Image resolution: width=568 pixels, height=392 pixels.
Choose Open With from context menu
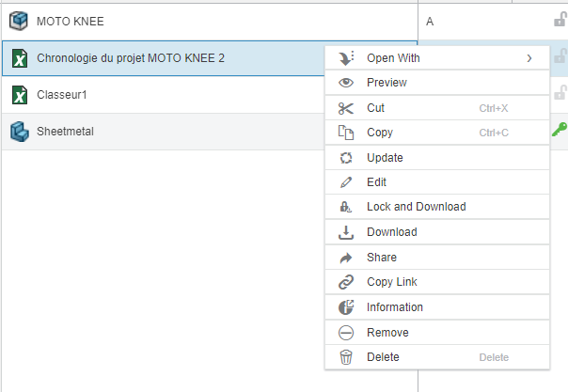393,58
